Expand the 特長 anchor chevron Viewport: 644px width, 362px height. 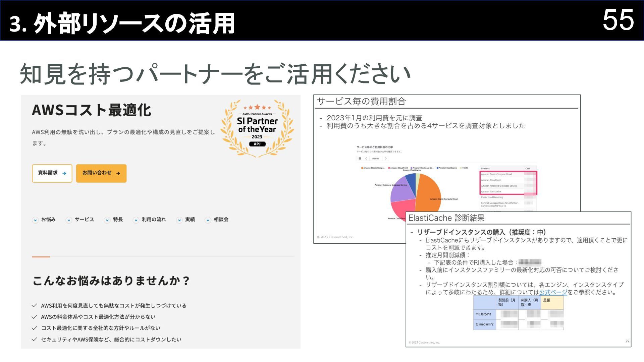click(107, 220)
